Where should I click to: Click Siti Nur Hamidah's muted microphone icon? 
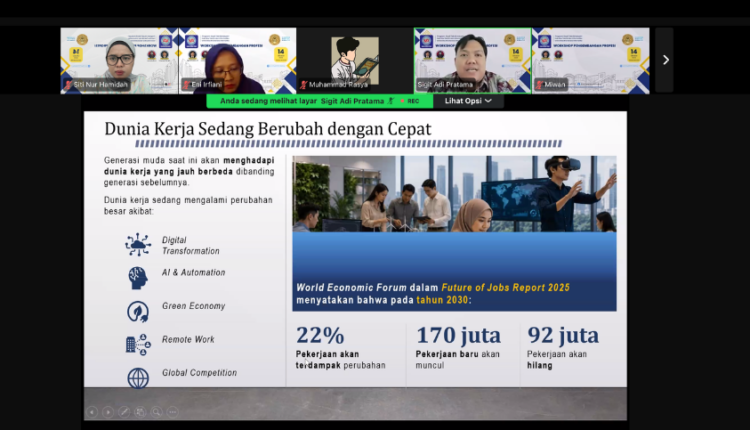pos(68,85)
